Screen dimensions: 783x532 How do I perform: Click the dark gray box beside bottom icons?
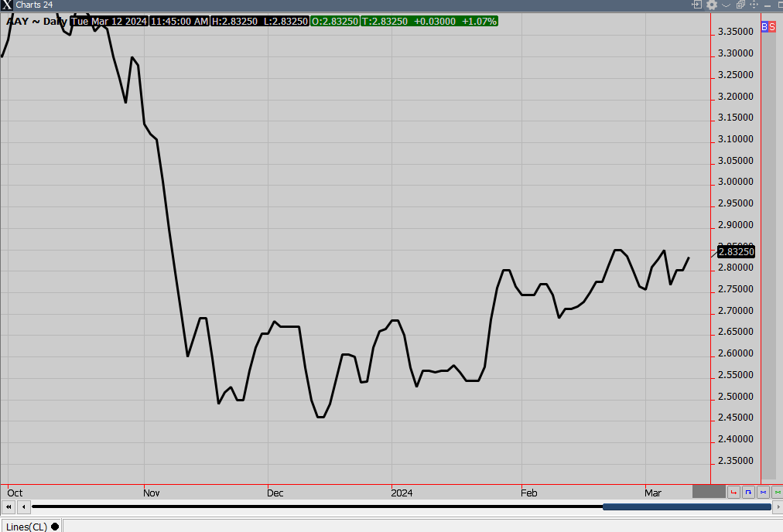pos(709,492)
